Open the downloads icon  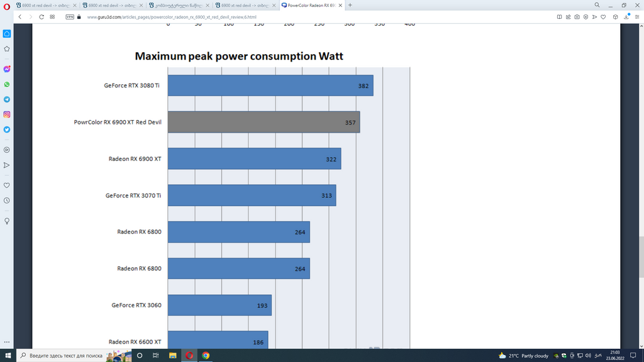tap(626, 17)
